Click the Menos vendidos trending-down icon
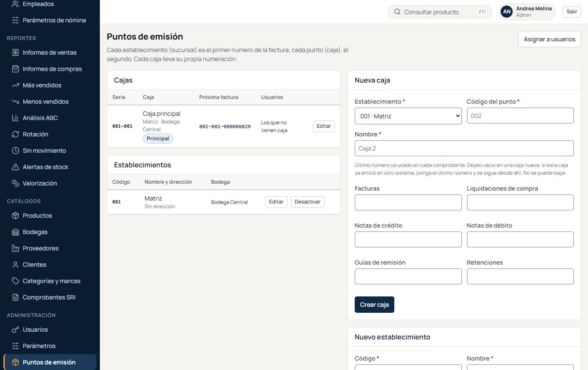 (x=15, y=102)
